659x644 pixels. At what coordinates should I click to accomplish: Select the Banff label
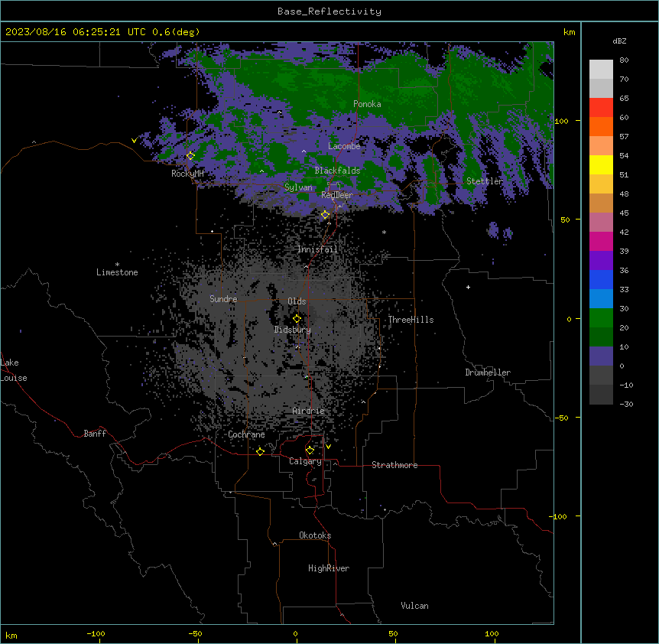click(x=95, y=434)
